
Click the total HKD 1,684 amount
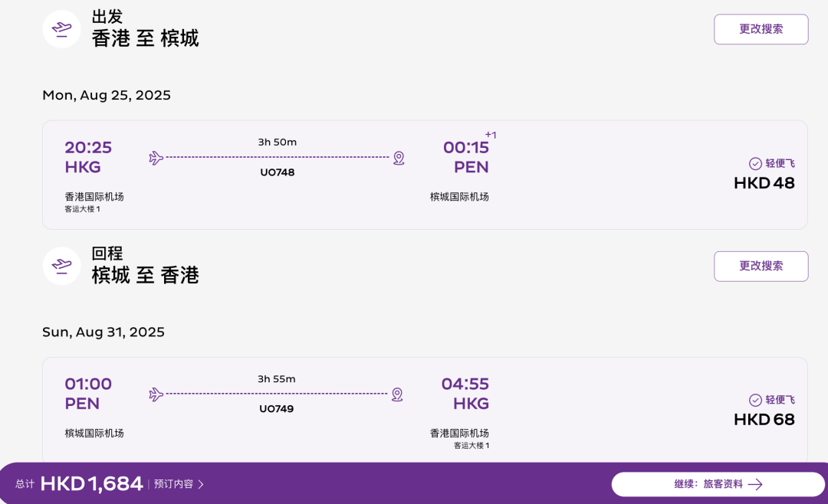click(x=91, y=484)
